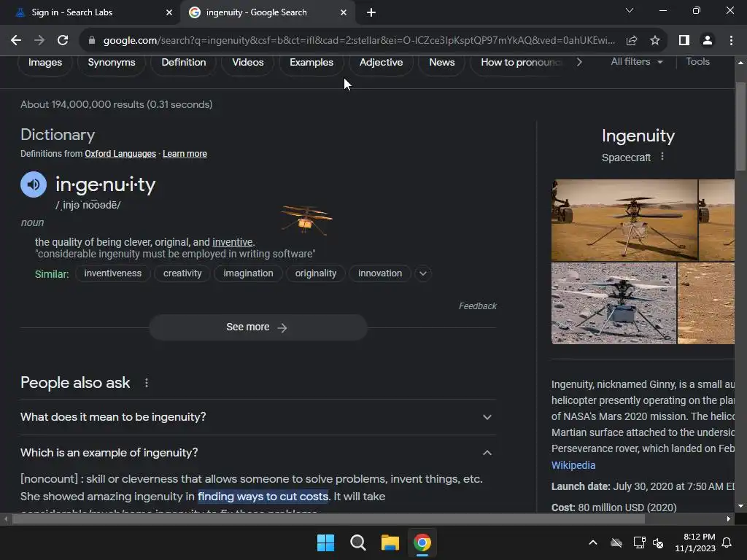This screenshot has width=747, height=560.
Task: Open the gray-terrain Ingenuity helicopter photo
Action: [x=614, y=303]
